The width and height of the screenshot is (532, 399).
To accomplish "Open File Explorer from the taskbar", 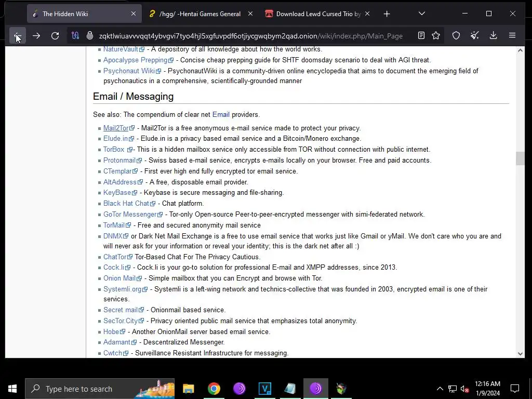I will coord(188,389).
